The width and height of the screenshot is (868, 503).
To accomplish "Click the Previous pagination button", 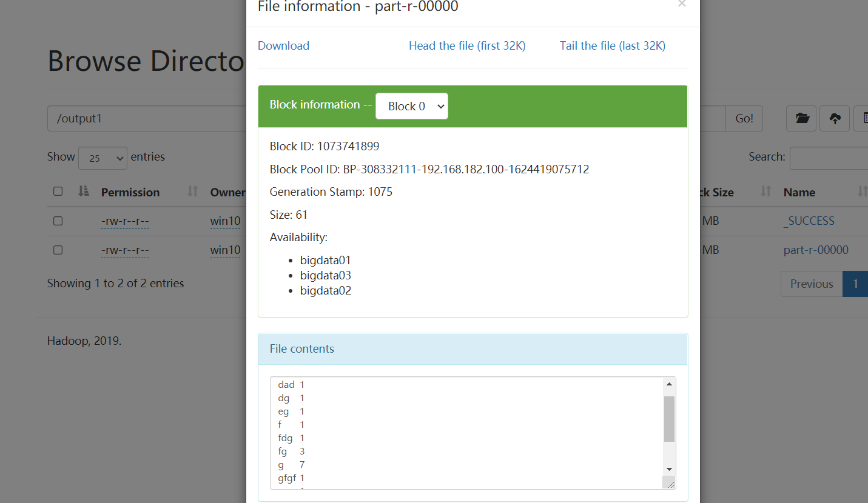I will click(x=812, y=284).
